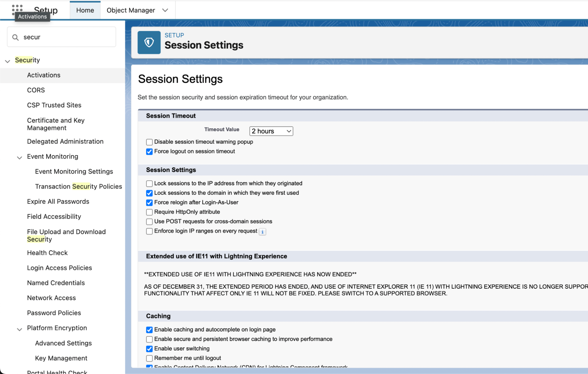
Task: Open the Object Manager tab
Action: click(x=131, y=10)
